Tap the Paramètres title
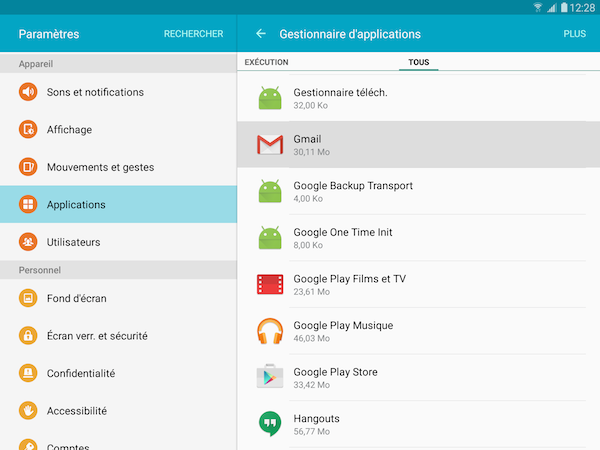The height and width of the screenshot is (450, 600). tap(49, 34)
